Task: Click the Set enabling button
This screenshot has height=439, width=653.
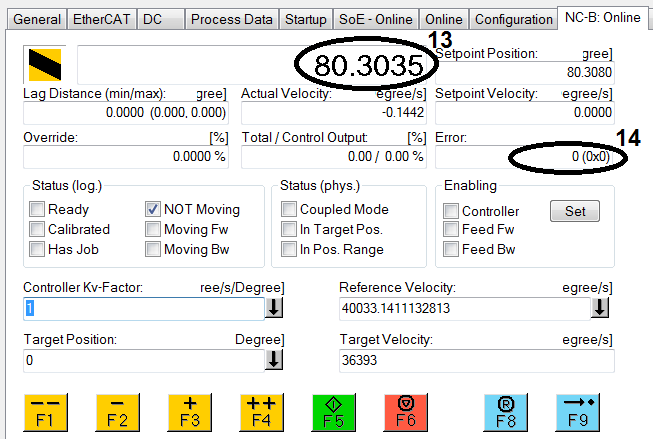Action: 575,211
